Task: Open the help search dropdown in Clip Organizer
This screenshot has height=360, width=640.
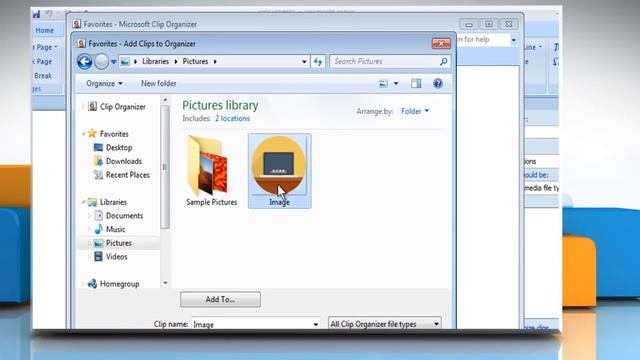Action: (513, 40)
